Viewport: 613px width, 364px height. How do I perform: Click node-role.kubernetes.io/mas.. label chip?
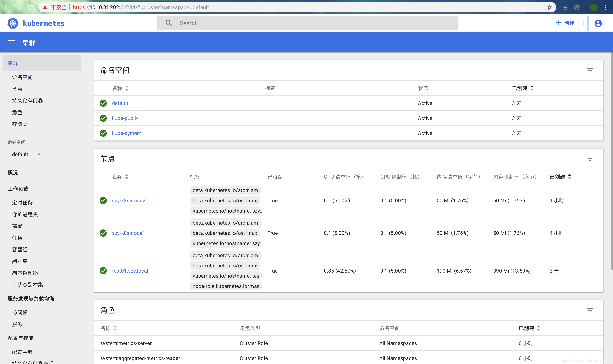pos(226,286)
